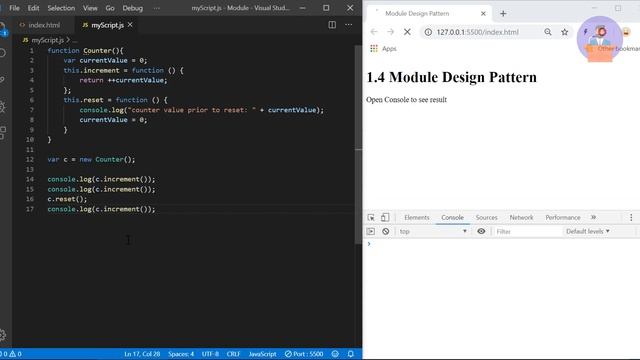Change indentation via Spaces: 4

click(181, 354)
